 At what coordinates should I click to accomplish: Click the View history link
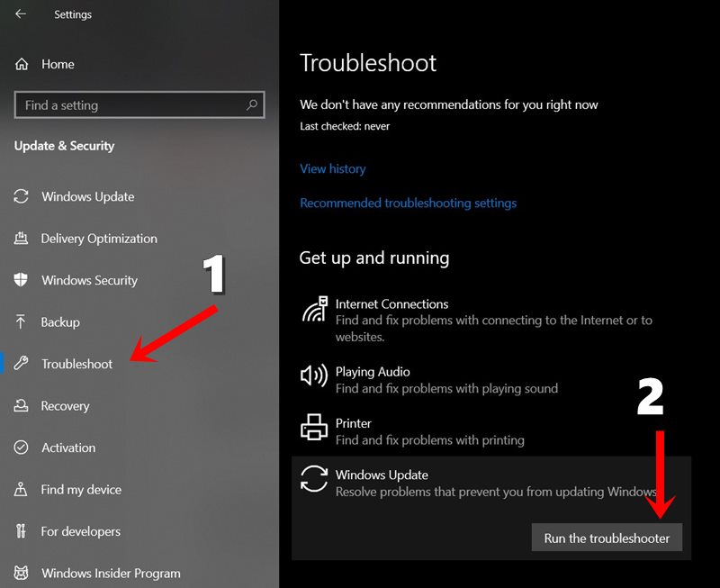coord(333,168)
